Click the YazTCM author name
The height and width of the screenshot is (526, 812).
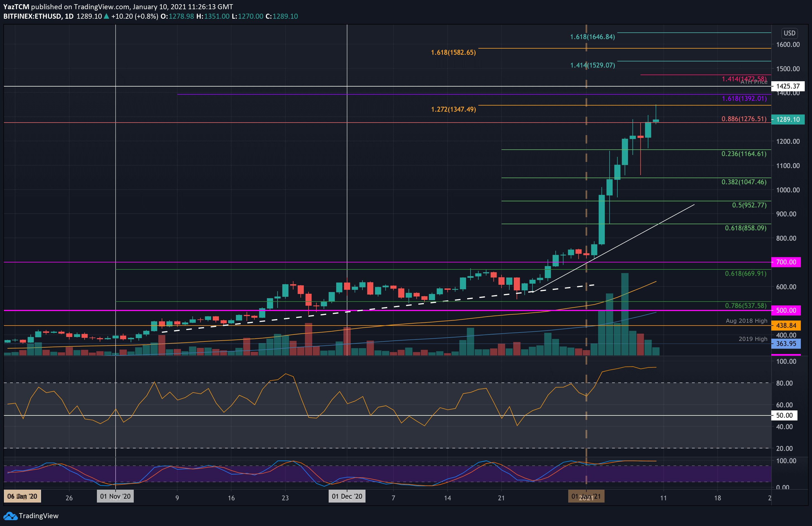tap(16, 7)
